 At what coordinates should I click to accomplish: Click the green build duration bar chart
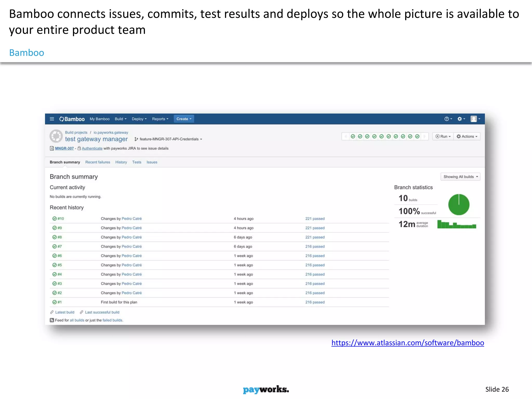click(457, 224)
